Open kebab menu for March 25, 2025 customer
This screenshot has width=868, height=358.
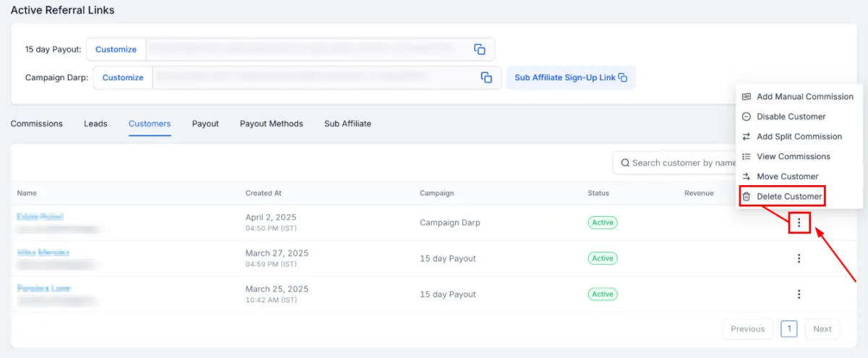tap(799, 294)
